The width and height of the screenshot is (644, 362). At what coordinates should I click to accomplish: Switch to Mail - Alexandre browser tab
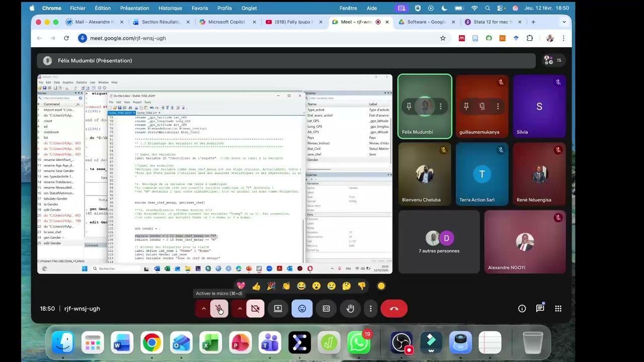(x=95, y=22)
